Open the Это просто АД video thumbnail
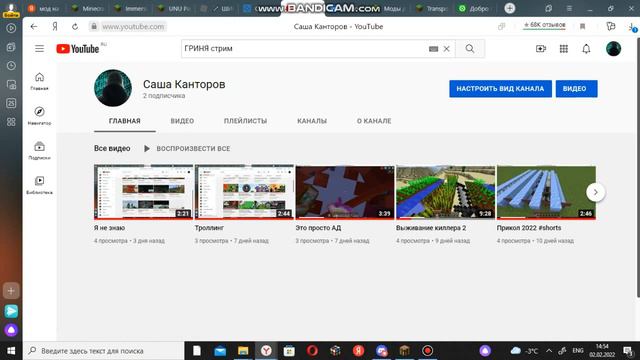Screen dimensions: 640x360 [x=345, y=192]
